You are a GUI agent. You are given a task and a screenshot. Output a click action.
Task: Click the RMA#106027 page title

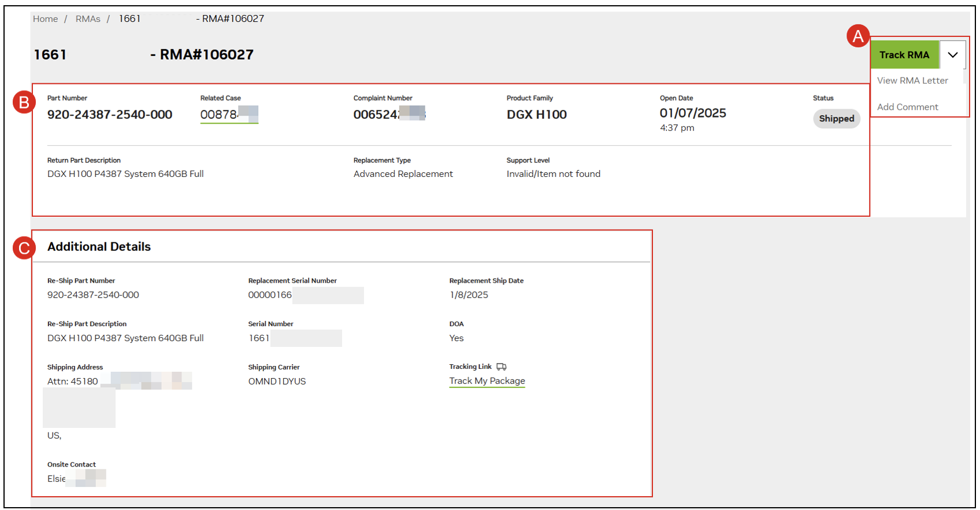point(207,55)
